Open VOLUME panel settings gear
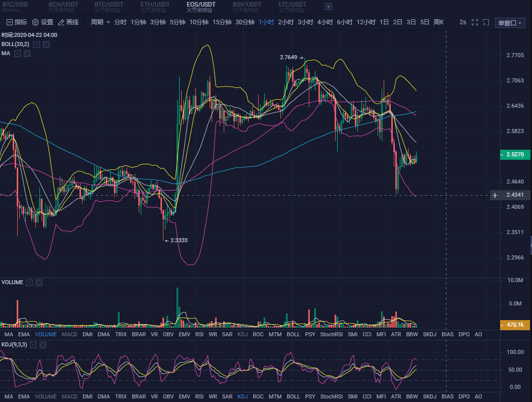 (x=30, y=283)
